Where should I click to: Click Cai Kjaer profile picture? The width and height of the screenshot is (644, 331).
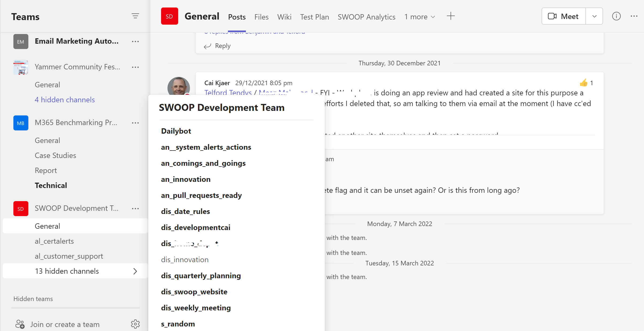pyautogui.click(x=179, y=86)
